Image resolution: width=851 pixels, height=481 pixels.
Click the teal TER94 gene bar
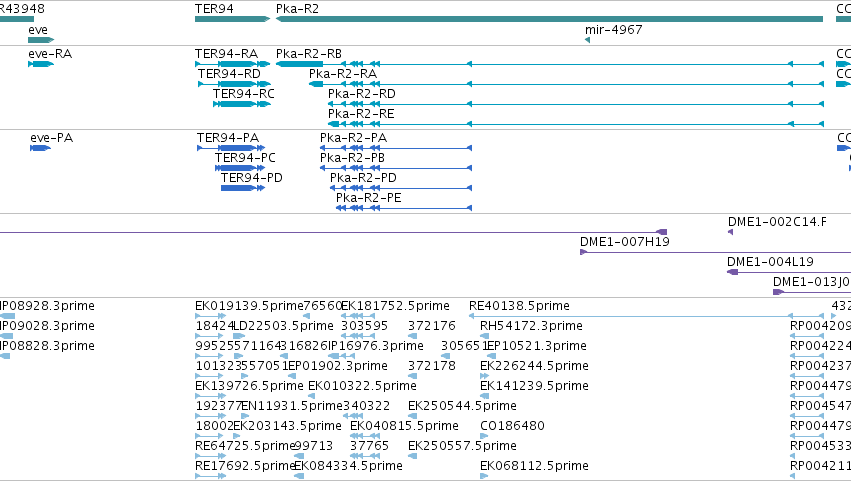click(x=232, y=19)
